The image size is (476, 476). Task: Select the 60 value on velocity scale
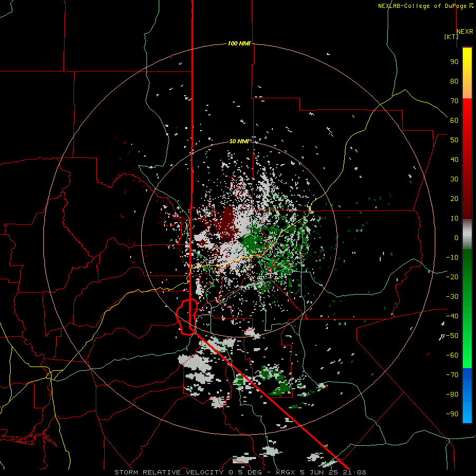coord(454,121)
